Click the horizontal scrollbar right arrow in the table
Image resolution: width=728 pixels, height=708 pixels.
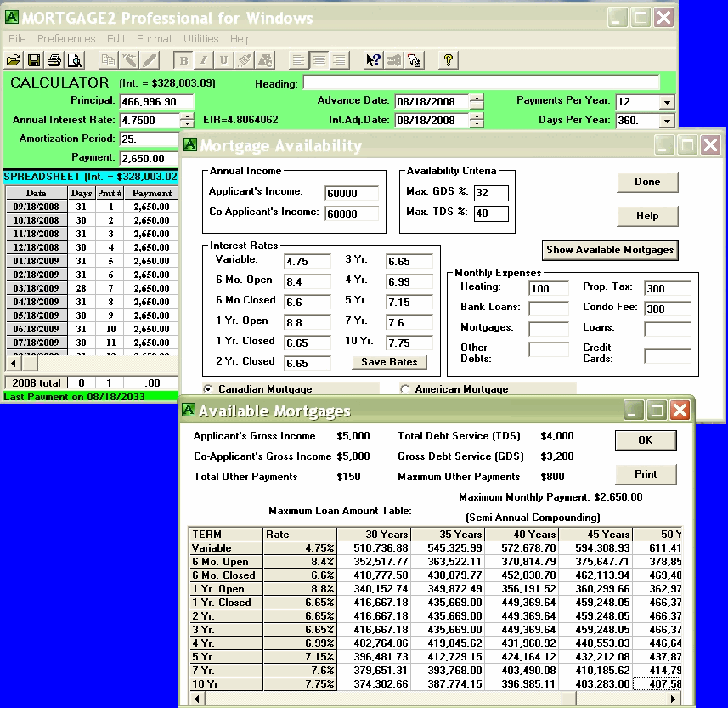pos(674,699)
